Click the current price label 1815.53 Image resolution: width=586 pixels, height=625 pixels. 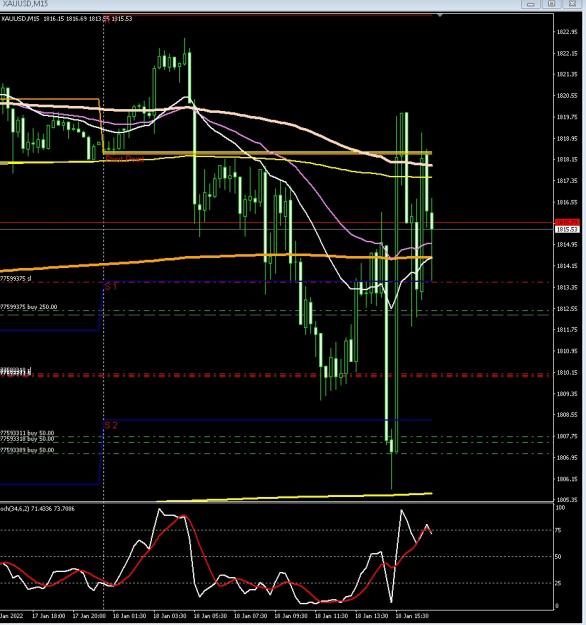click(x=566, y=230)
